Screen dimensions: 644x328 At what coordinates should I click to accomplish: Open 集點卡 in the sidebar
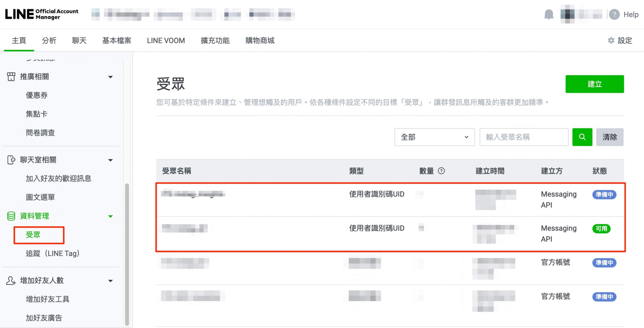tap(37, 114)
